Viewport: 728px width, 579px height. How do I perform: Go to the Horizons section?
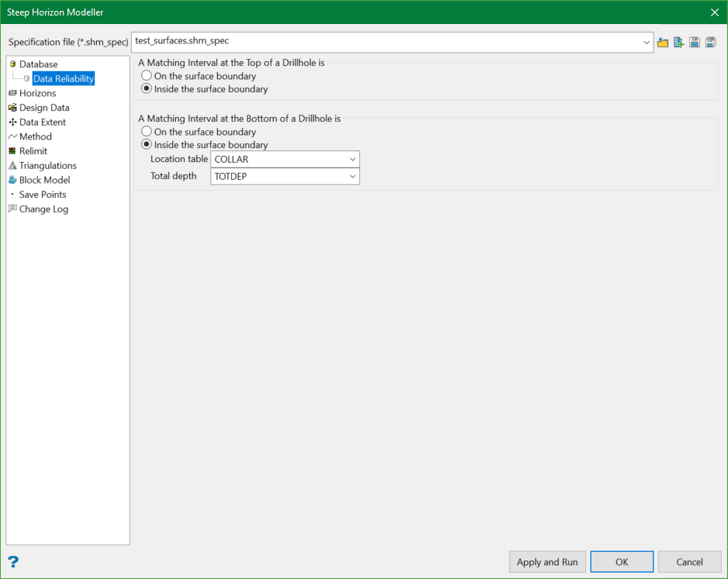point(37,93)
